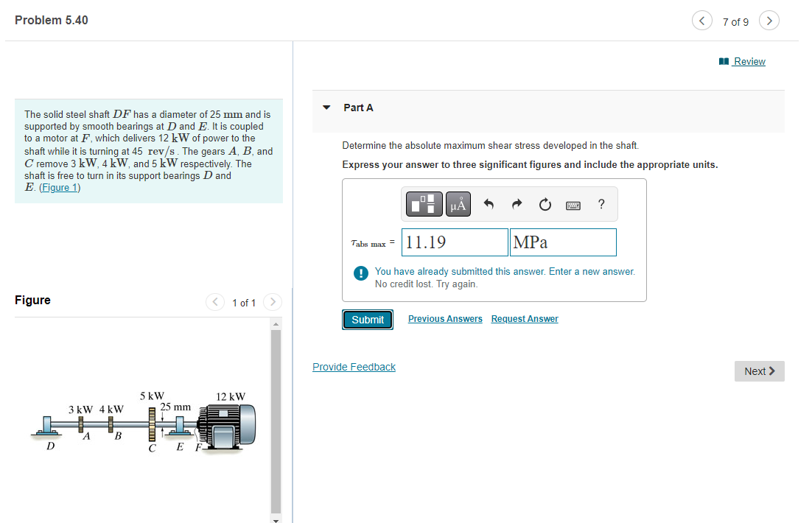
Task: Click the Next button
Action: click(759, 371)
